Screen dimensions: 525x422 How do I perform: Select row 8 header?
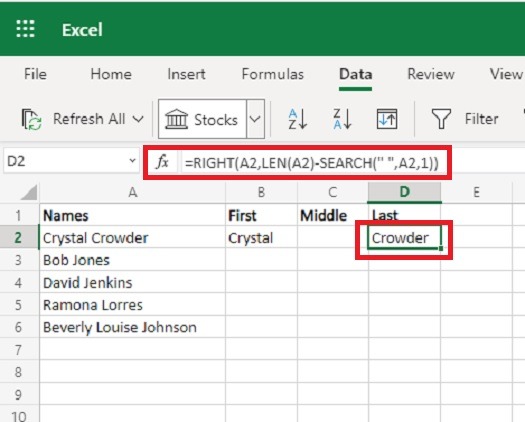tap(19, 372)
